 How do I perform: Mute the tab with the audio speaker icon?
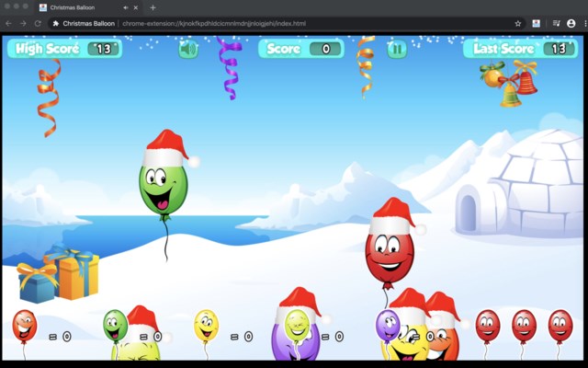tap(126, 7)
